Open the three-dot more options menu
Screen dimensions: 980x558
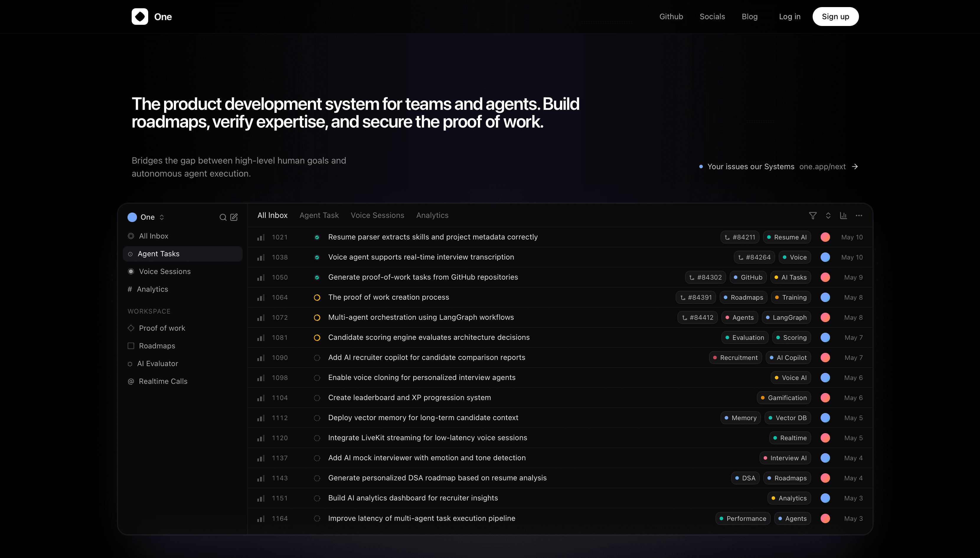[x=859, y=216]
